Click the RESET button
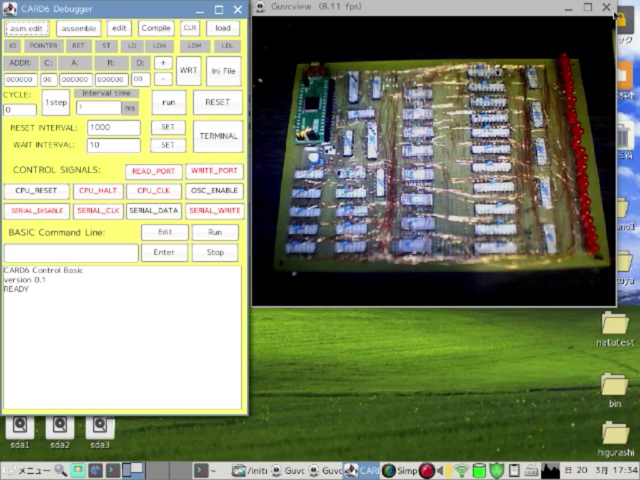This screenshot has height=480, width=640. coord(218,102)
